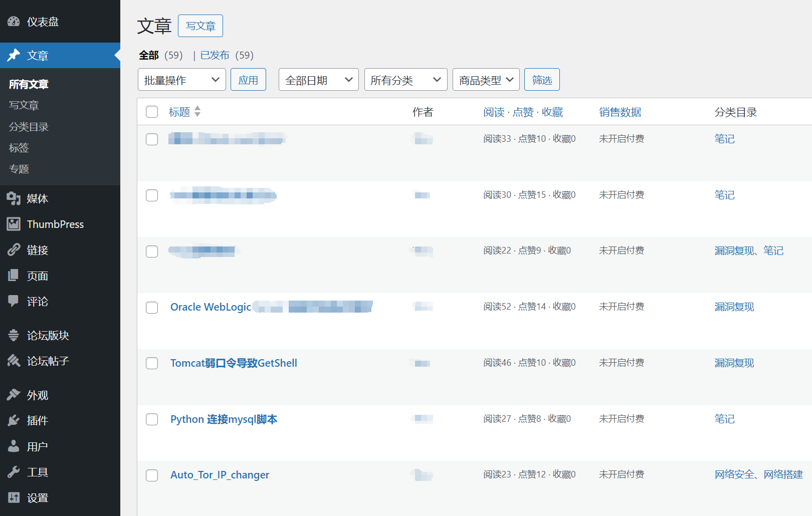Click the 写文章 button beside heading
812x516 pixels.
[200, 26]
